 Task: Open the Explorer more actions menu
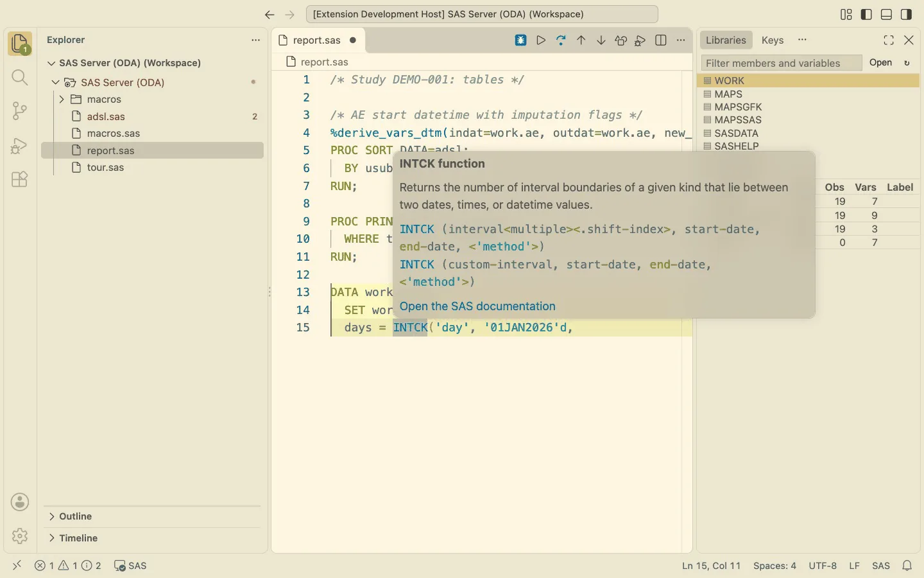256,40
